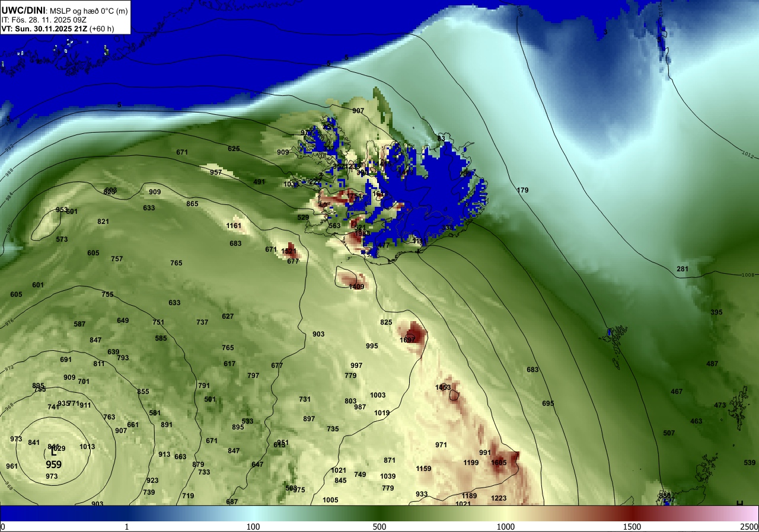759x532 pixels.
Task: Click the 976 isobar label
Action: 8,322
